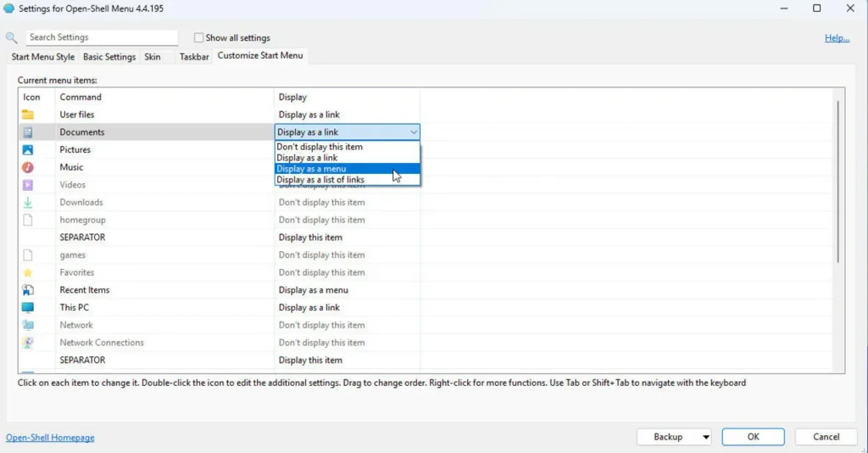Screen dimensions: 868x453
Task: Switch to the Skin tab
Action: pyautogui.click(x=153, y=57)
